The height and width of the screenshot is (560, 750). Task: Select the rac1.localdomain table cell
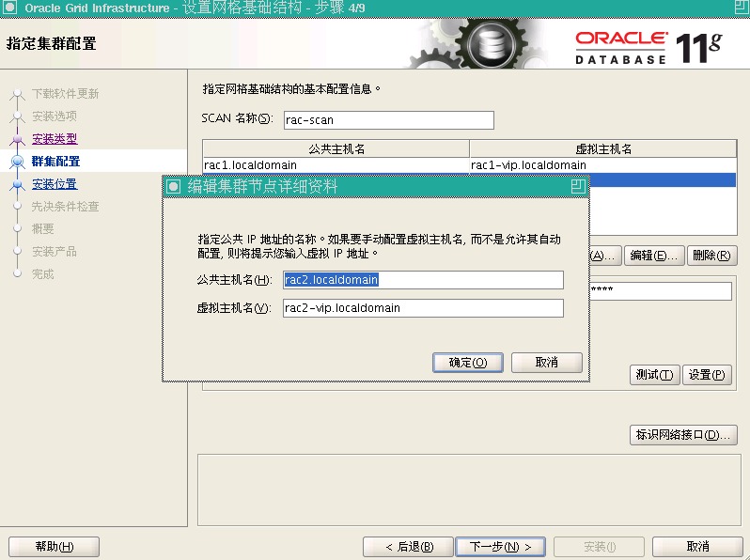[336, 165]
